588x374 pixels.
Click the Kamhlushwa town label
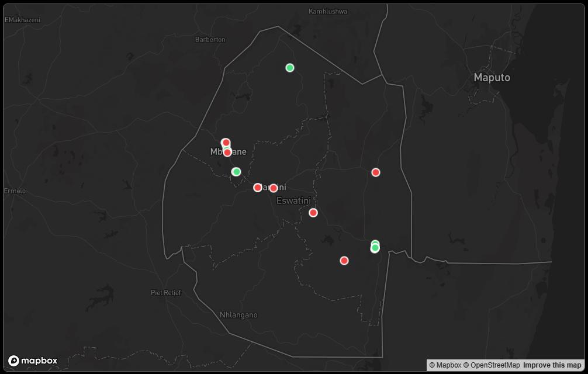coord(328,12)
